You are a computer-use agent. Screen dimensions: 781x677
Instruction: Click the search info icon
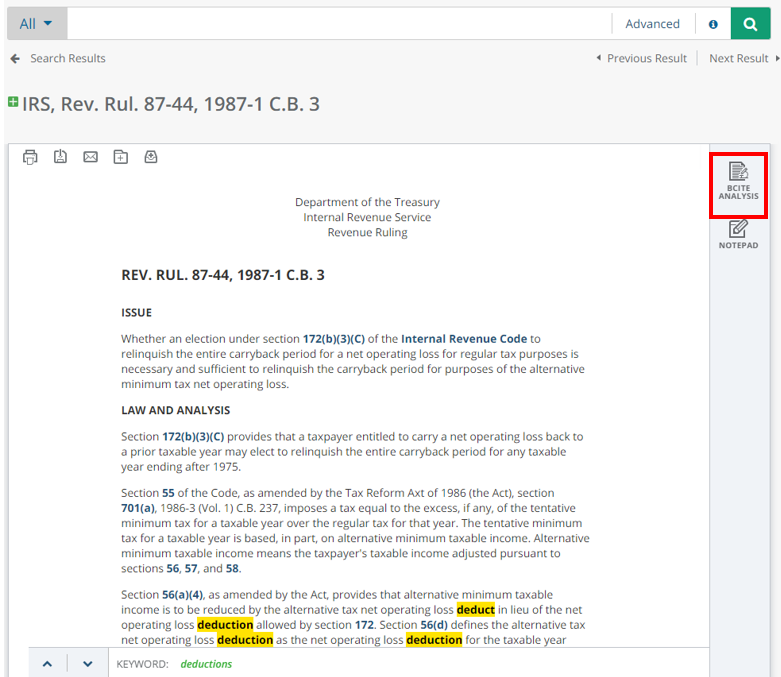[713, 24]
